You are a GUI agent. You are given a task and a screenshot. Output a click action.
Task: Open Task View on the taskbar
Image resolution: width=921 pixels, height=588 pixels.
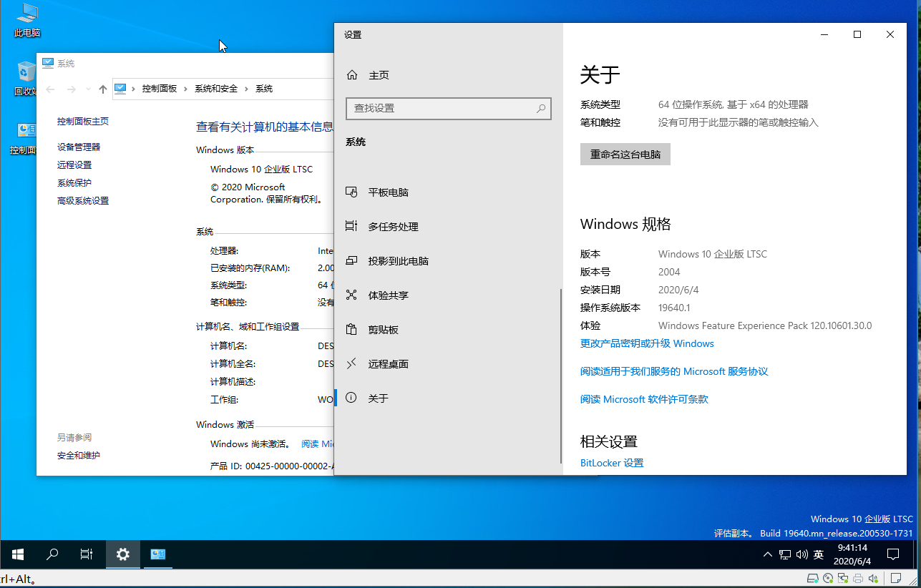87,554
